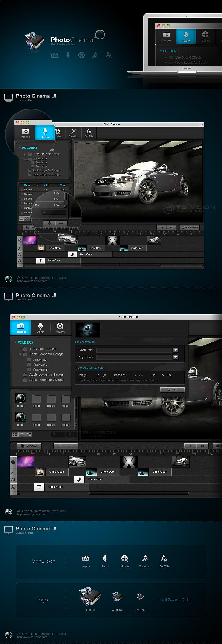This screenshot has width=222, height=644.
Task: Click film reel icon under the PhotoCinema header logo
Action: coord(81,55)
